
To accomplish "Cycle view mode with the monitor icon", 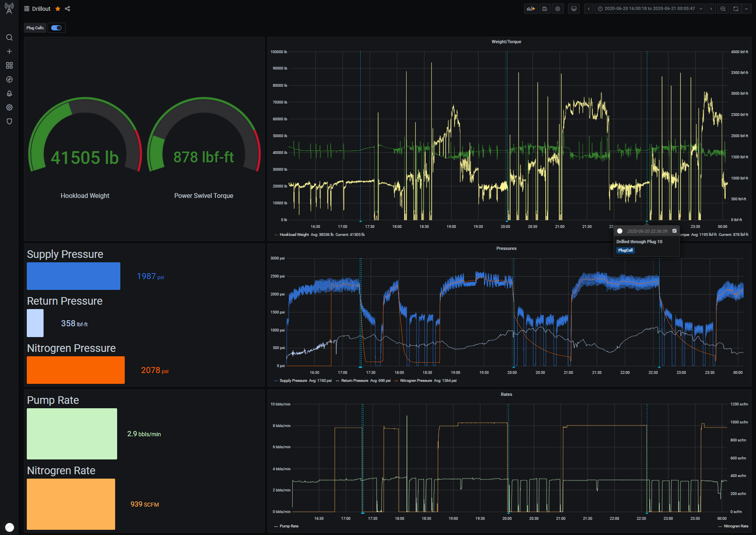I will click(x=574, y=9).
